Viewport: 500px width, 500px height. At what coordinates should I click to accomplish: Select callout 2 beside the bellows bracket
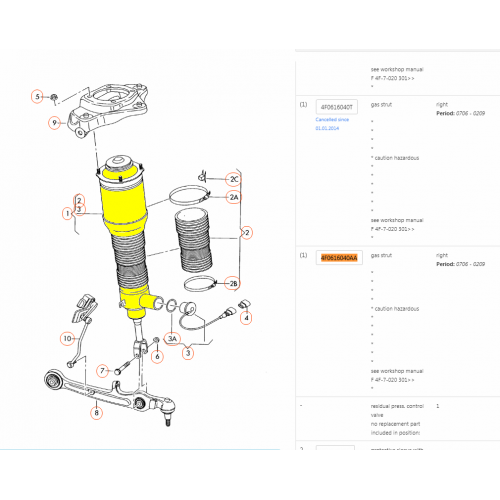pos(247,232)
